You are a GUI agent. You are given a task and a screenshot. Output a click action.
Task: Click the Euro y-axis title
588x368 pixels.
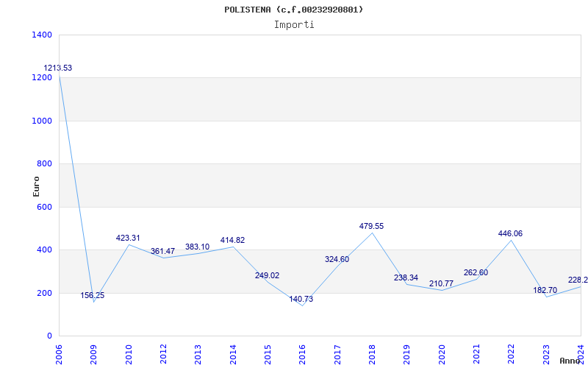tap(37, 185)
